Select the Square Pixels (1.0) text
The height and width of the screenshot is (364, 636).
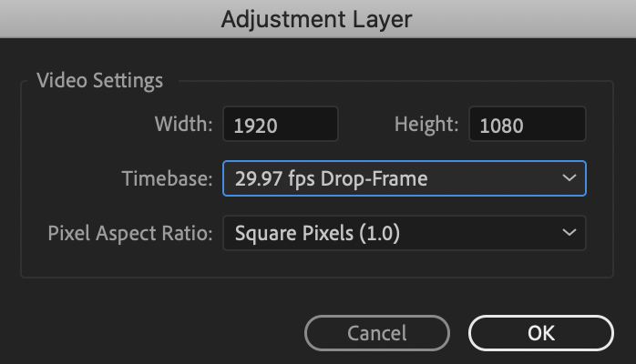317,234
